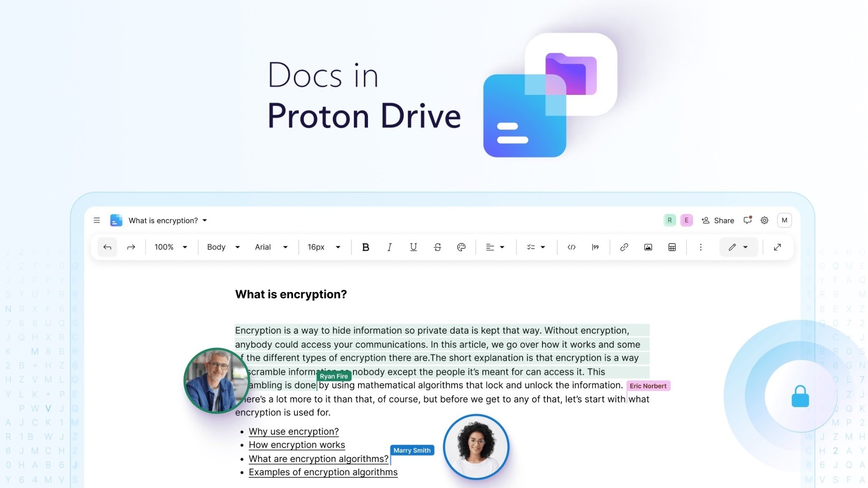Click the document title 'What is encryption?'
This screenshot has height=488, width=868.
162,220
